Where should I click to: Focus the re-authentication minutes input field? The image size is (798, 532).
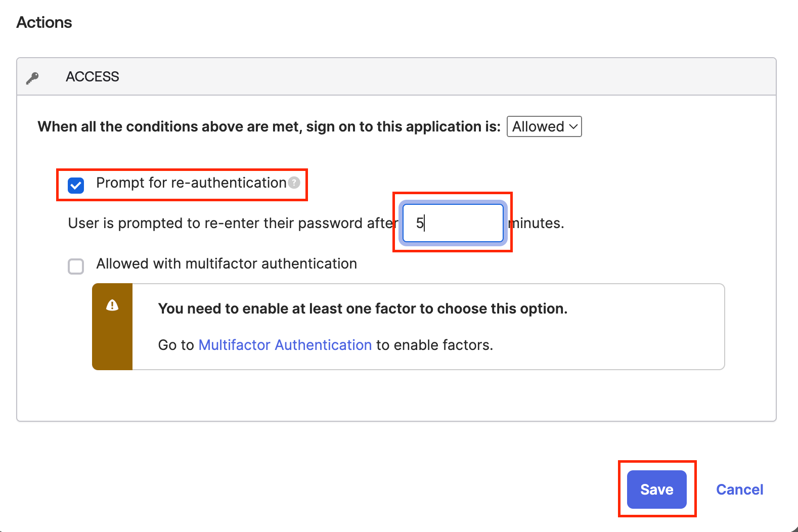(453, 223)
